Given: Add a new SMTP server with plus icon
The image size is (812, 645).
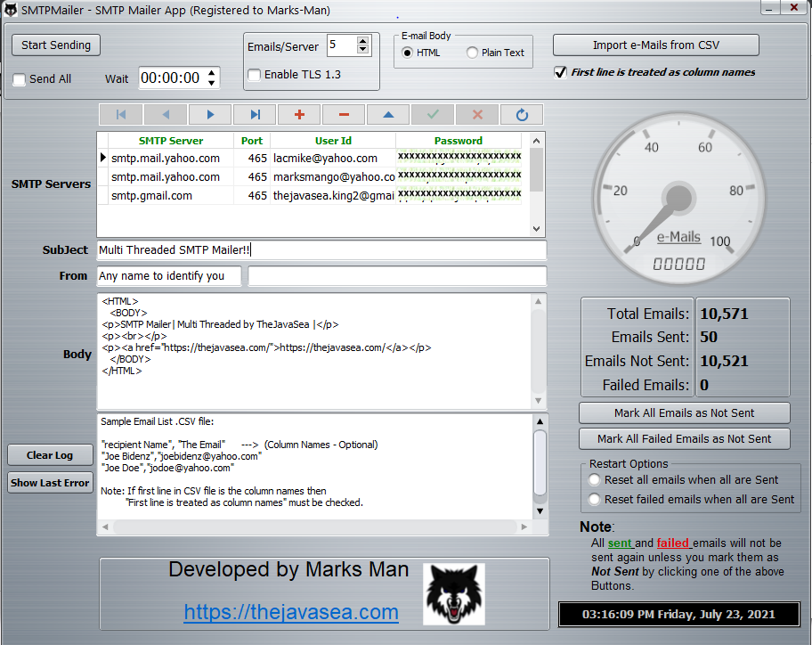Looking at the screenshot, I should (299, 115).
